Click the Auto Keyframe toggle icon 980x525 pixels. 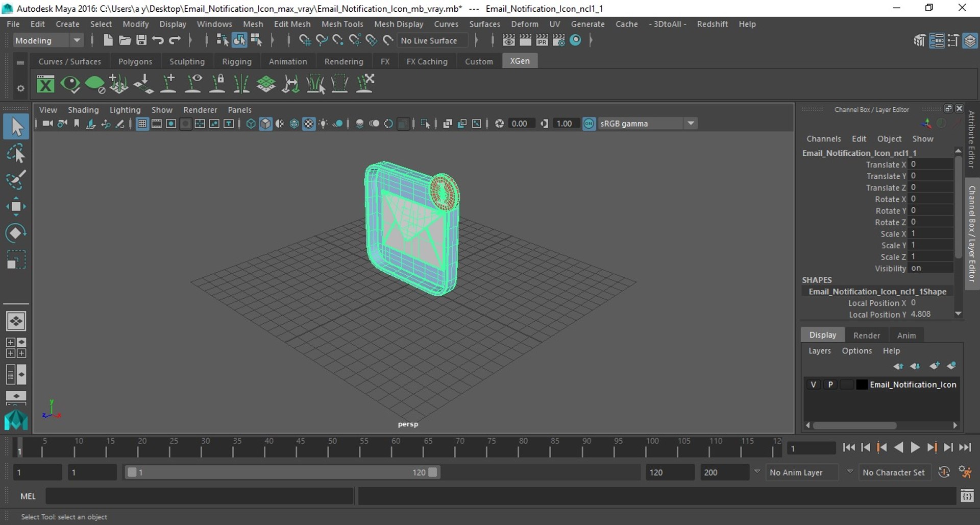pos(944,472)
